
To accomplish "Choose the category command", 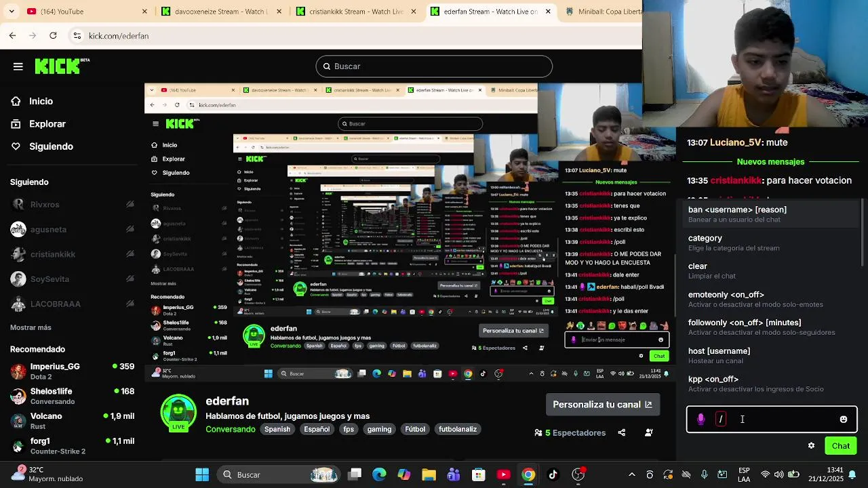I will click(770, 243).
